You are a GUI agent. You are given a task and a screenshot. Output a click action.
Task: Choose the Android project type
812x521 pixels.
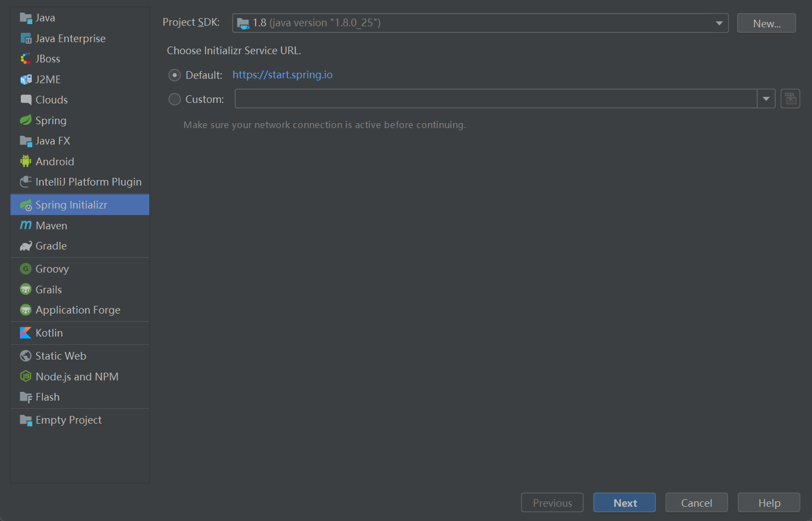[x=80, y=161]
